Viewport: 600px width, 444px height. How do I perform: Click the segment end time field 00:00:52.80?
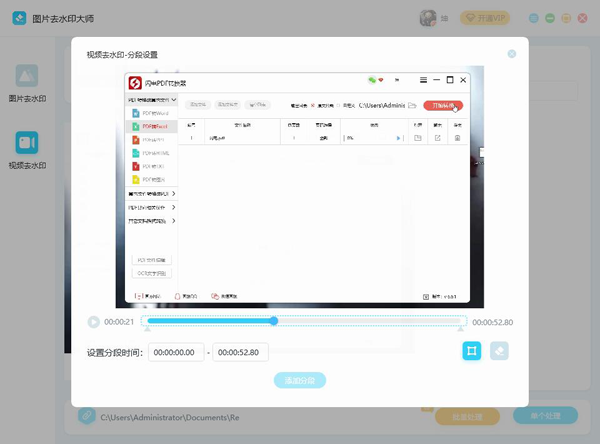(241, 352)
